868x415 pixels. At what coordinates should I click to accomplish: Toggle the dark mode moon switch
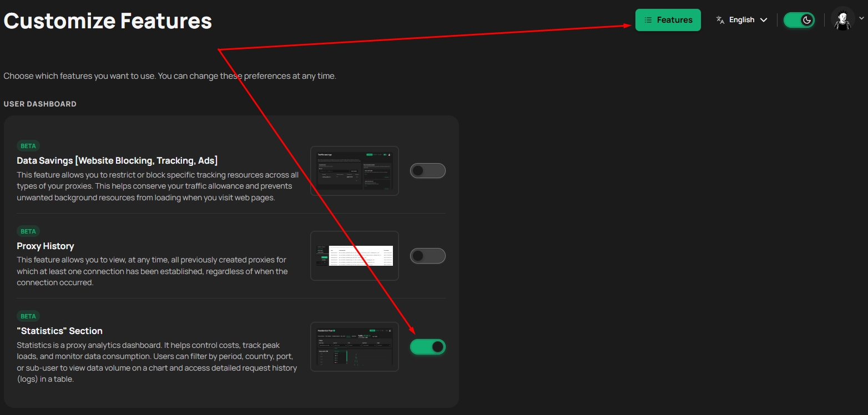click(799, 20)
